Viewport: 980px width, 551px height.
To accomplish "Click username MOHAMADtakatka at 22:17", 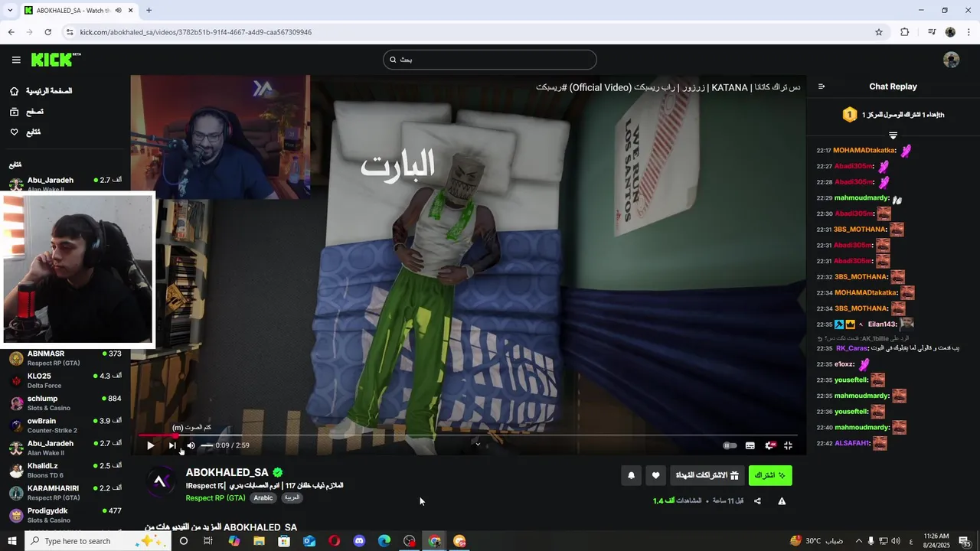I will pyautogui.click(x=864, y=151).
